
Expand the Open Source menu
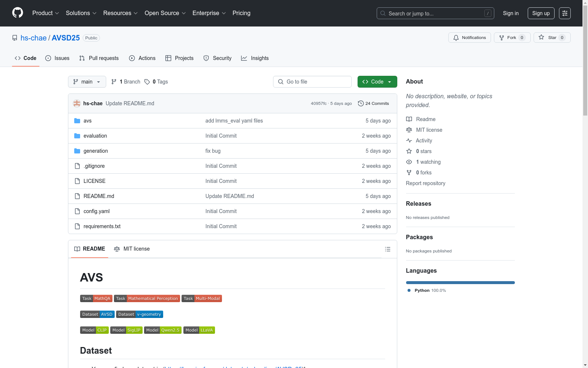pos(165,13)
